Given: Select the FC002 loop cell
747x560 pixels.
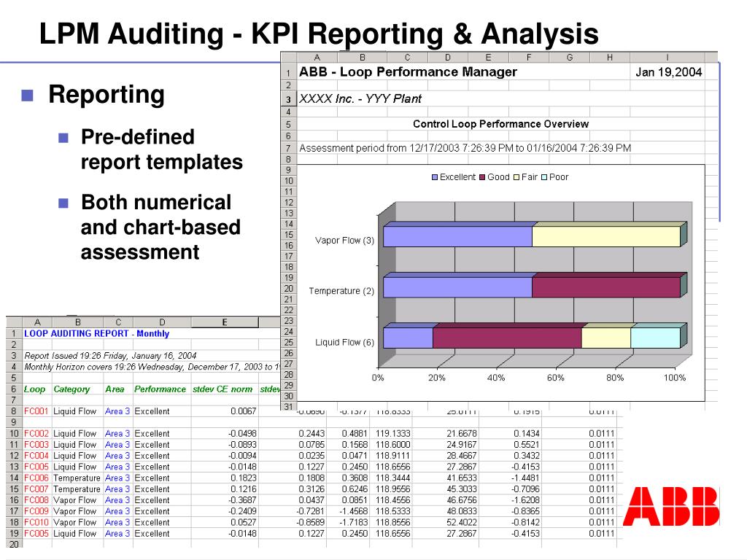Looking at the screenshot, I should 36,433.
